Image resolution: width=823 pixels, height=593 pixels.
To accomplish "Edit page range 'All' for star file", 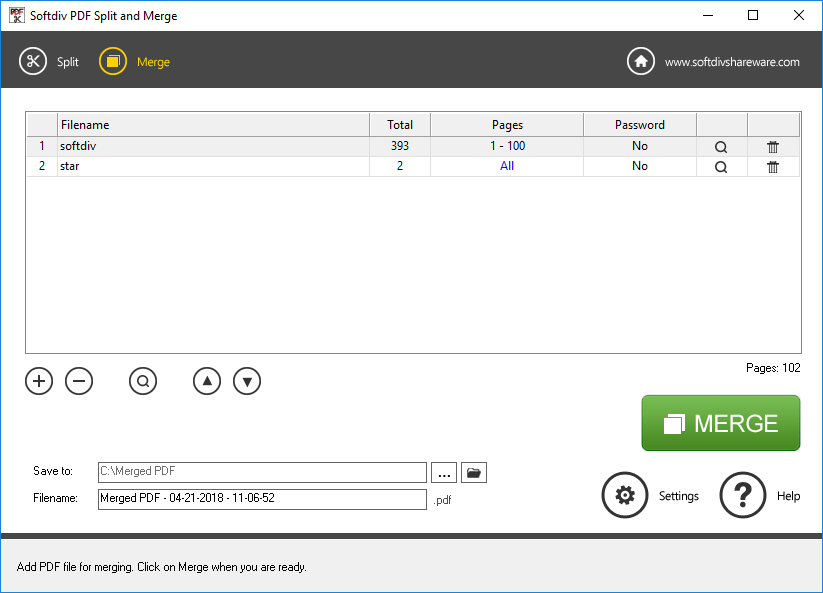I will tap(507, 167).
